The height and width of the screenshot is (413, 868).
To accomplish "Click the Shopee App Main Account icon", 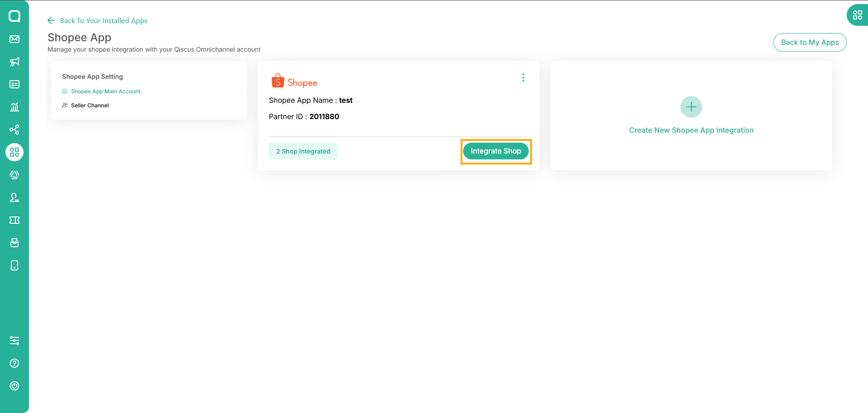I will coord(65,91).
